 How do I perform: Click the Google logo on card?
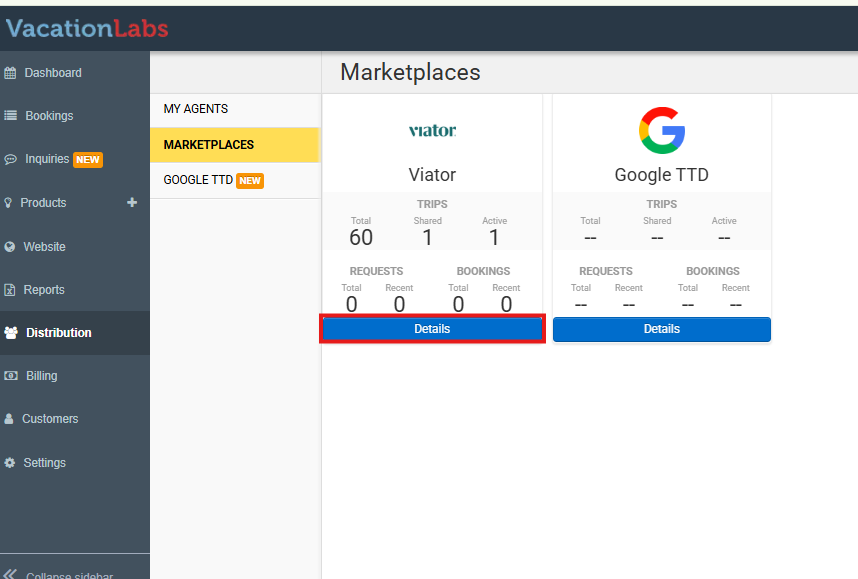click(661, 130)
